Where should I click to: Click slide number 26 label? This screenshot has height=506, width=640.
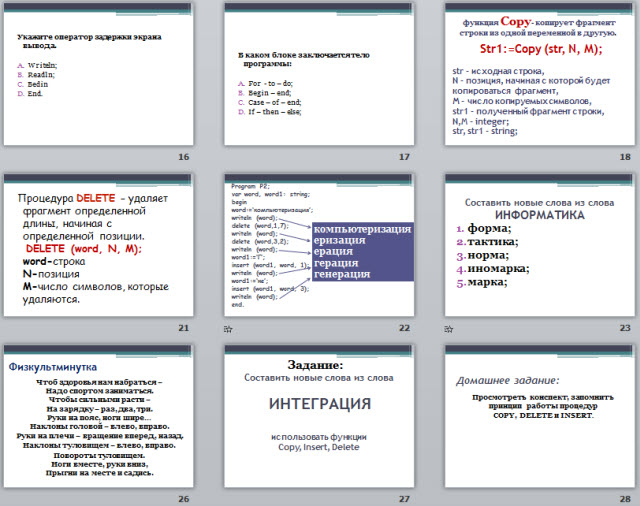(x=183, y=498)
